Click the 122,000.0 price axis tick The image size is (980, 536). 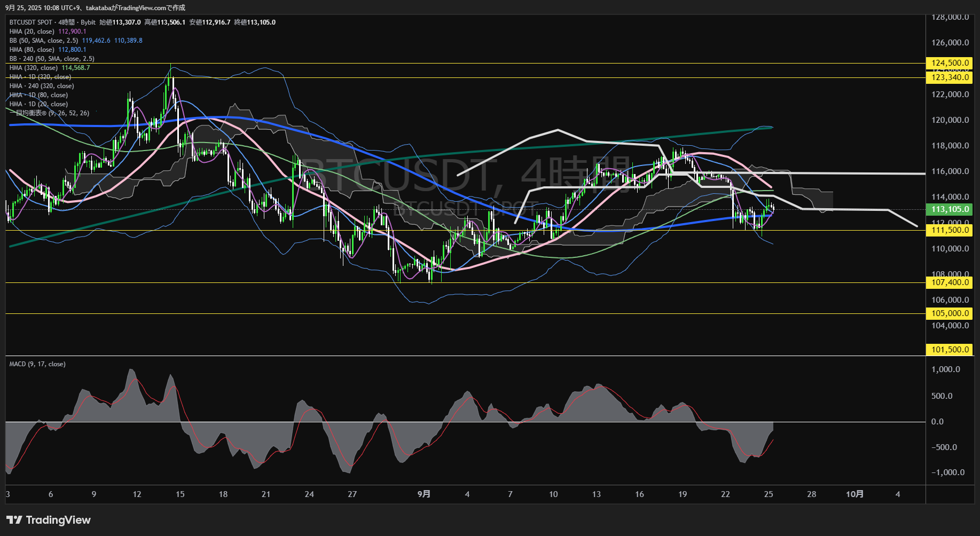point(950,94)
